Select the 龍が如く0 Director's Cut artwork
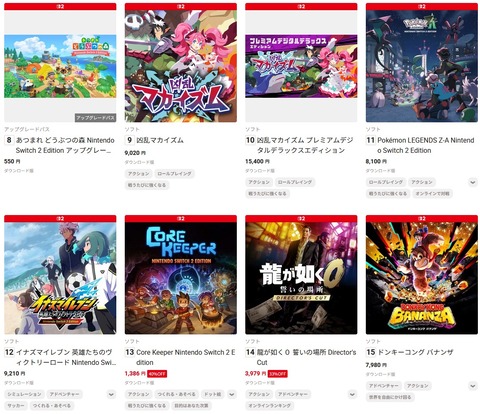 point(301,278)
